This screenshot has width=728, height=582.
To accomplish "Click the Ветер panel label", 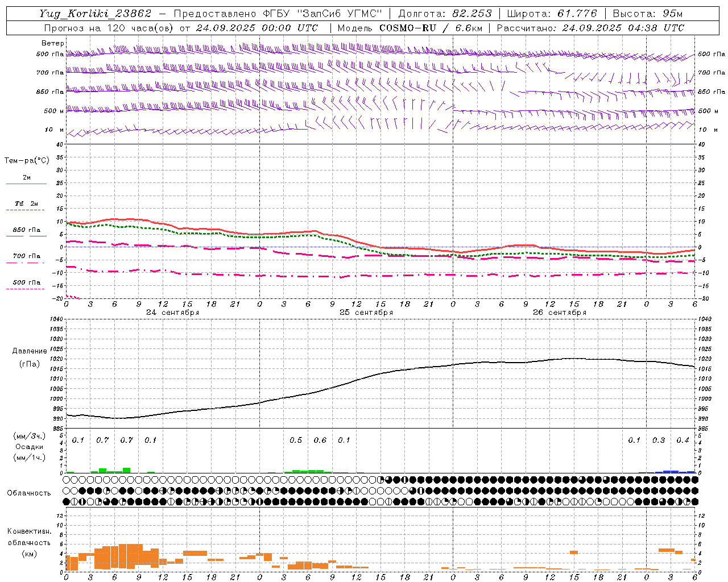I will point(53,43).
